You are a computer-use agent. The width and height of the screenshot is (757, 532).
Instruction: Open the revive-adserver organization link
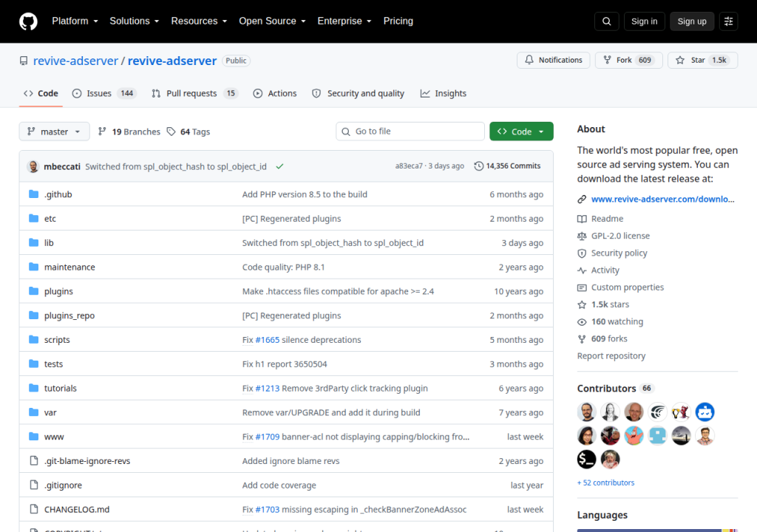[x=75, y=61]
